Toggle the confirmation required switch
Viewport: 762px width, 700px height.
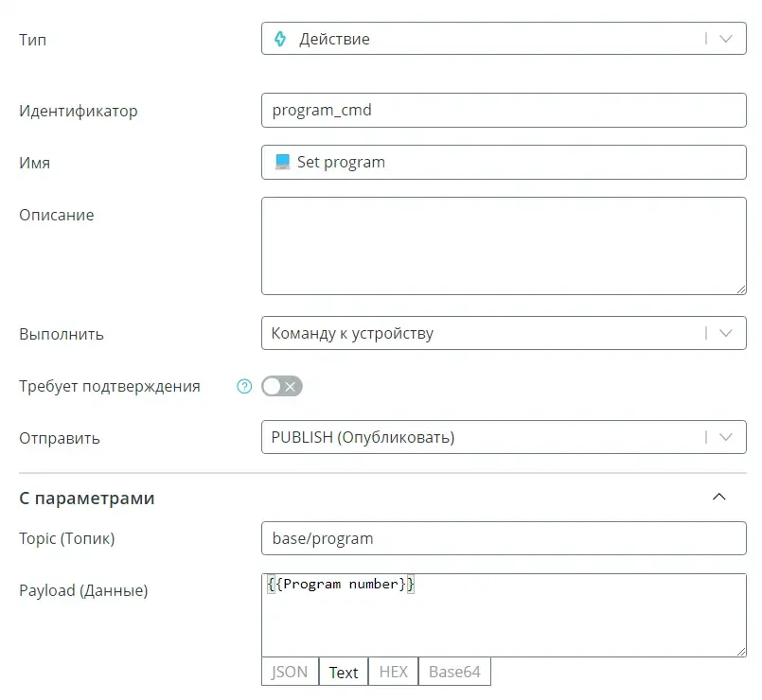pos(281,386)
